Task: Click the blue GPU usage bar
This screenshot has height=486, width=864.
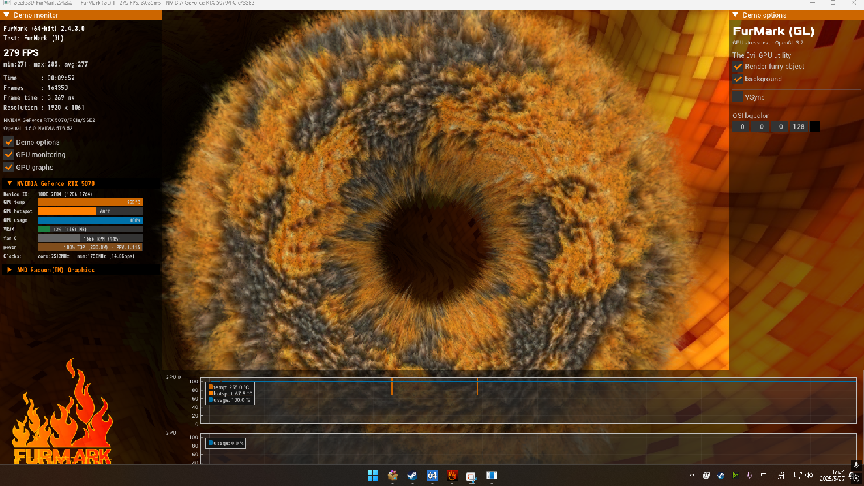Action: [90, 220]
